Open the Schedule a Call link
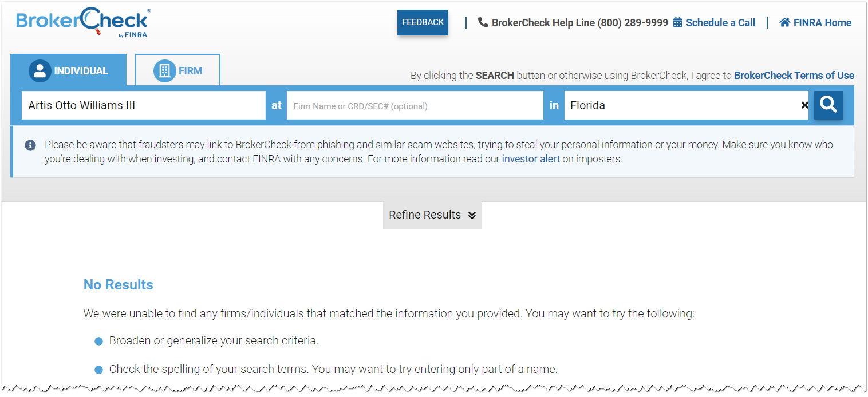868x397 pixels. coord(720,23)
